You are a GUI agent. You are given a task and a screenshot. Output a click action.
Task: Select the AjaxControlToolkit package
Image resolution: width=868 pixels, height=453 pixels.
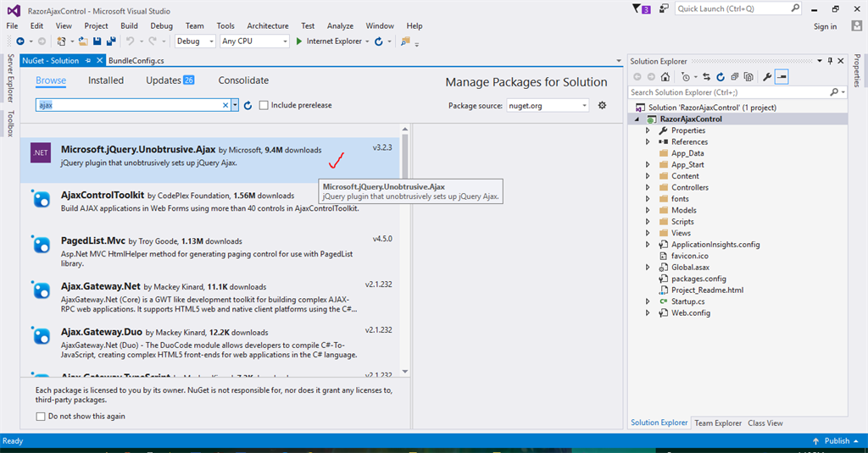210,205
